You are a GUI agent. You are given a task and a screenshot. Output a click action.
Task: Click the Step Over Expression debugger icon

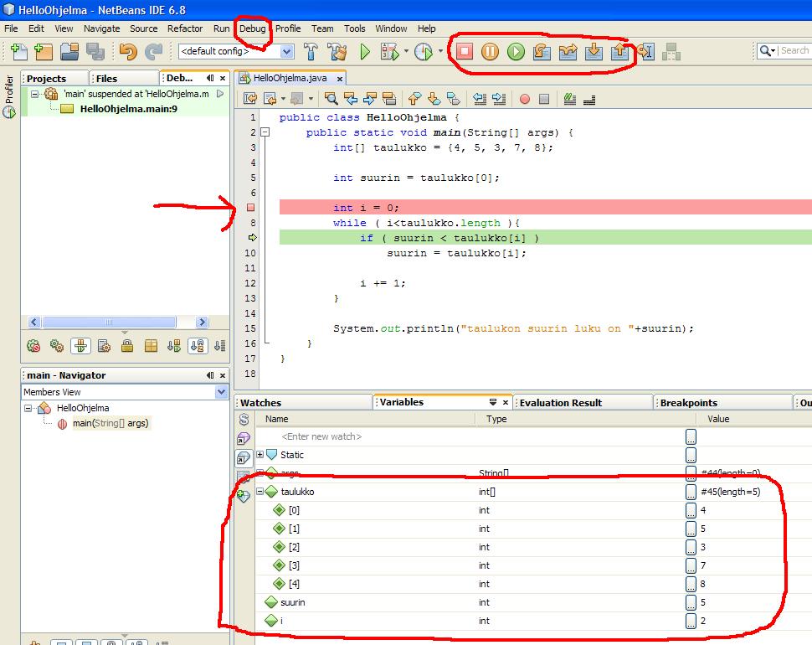click(x=568, y=51)
